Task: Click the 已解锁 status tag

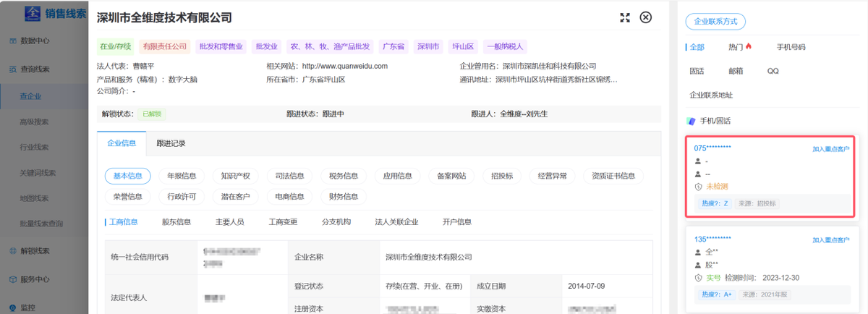Action: [x=153, y=114]
